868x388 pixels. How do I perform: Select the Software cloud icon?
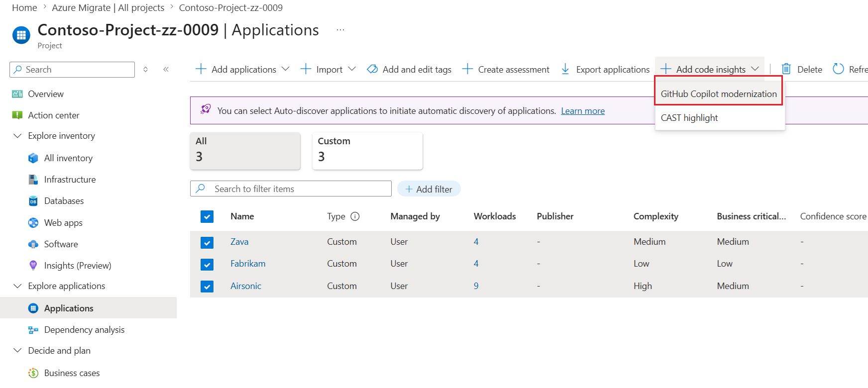[x=33, y=244]
